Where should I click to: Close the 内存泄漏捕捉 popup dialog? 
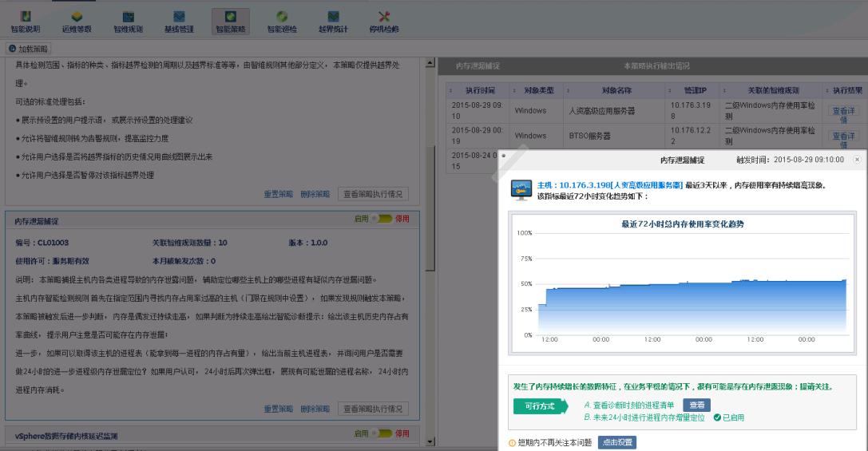857,160
